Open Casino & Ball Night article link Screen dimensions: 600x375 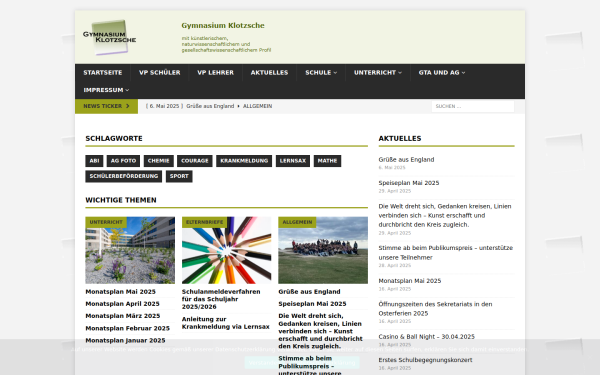pyautogui.click(x=426, y=336)
